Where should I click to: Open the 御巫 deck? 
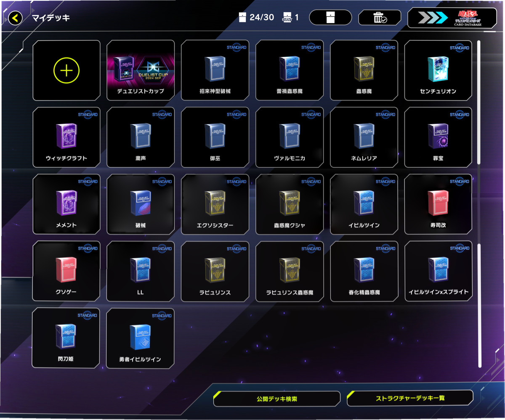215,137
